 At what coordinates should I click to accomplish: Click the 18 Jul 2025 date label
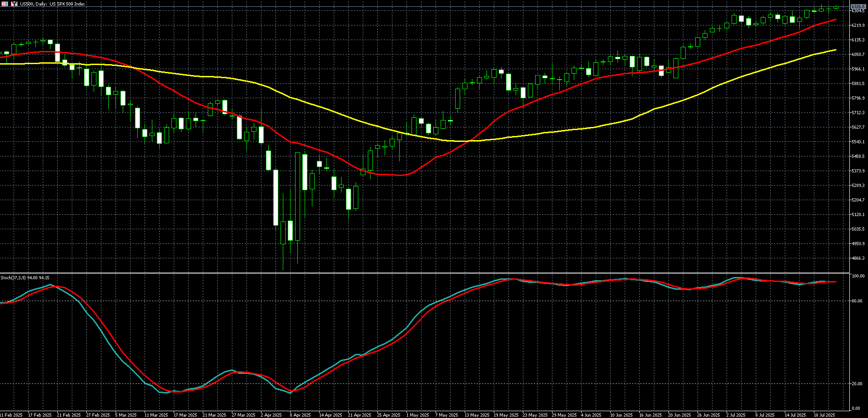point(824,415)
